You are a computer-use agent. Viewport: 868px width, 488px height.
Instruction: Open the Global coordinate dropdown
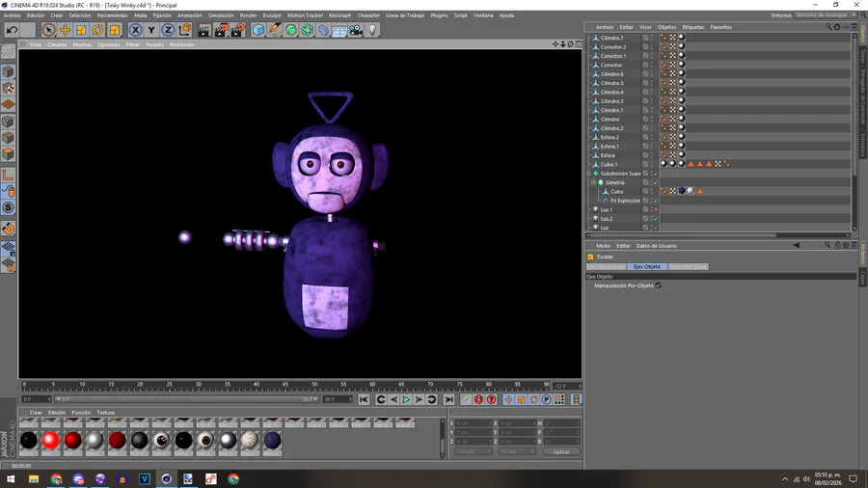[473, 451]
